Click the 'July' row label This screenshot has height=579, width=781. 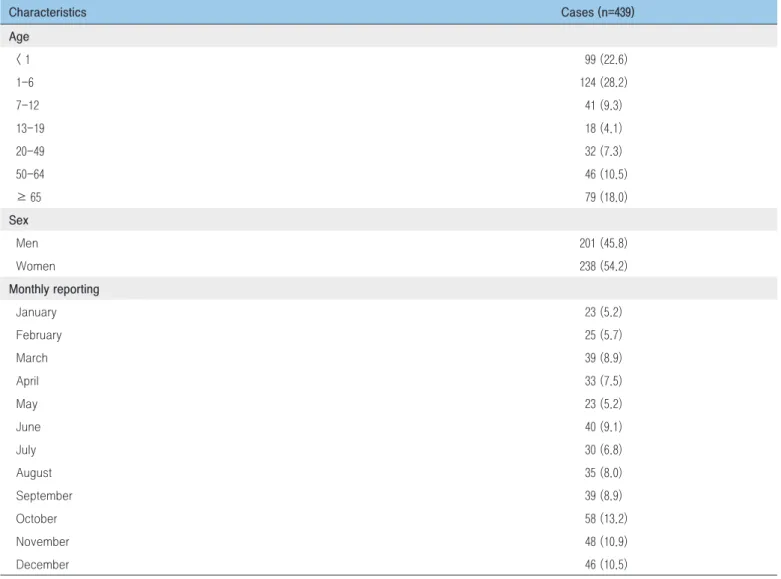(26, 450)
